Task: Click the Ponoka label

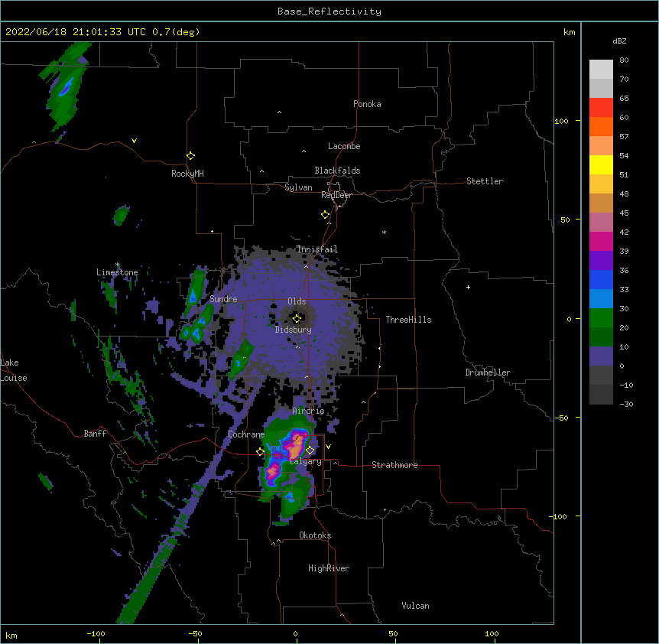Action: click(x=367, y=104)
